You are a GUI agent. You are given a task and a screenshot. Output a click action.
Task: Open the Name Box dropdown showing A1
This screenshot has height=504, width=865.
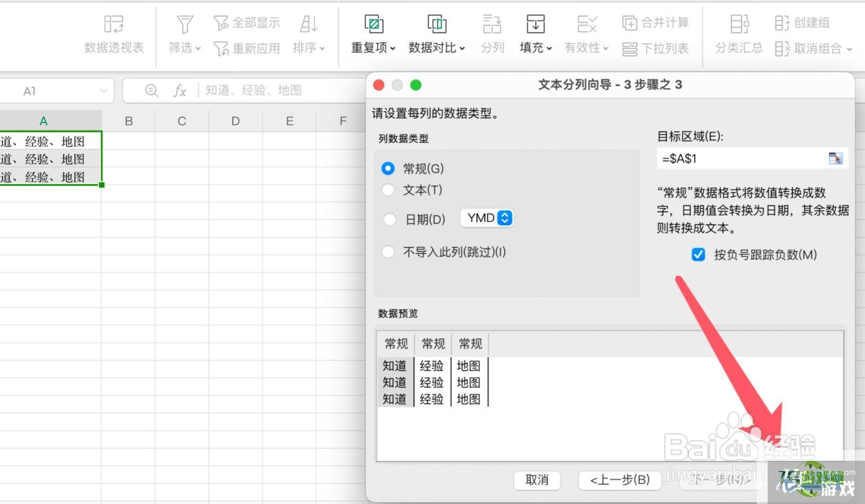click(103, 91)
